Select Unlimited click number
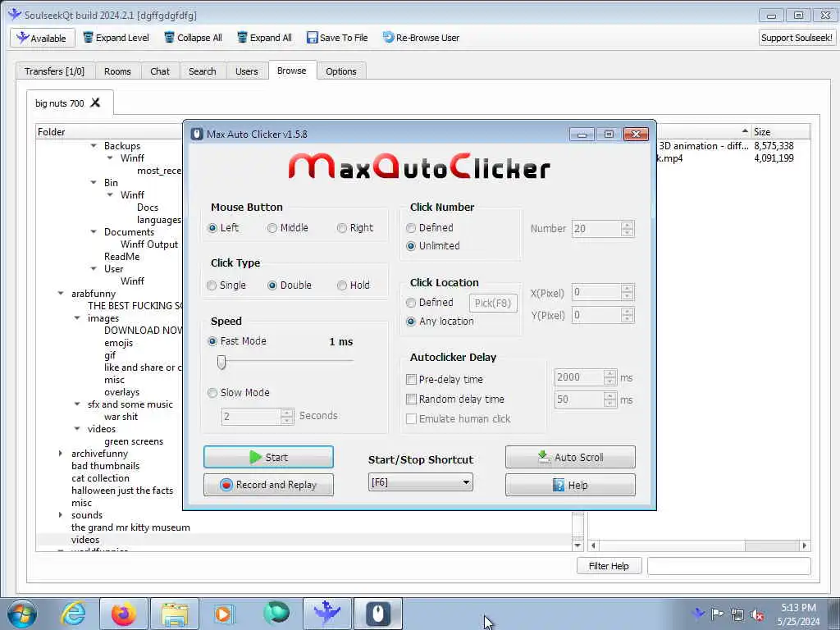This screenshot has width=840, height=630. (x=411, y=246)
